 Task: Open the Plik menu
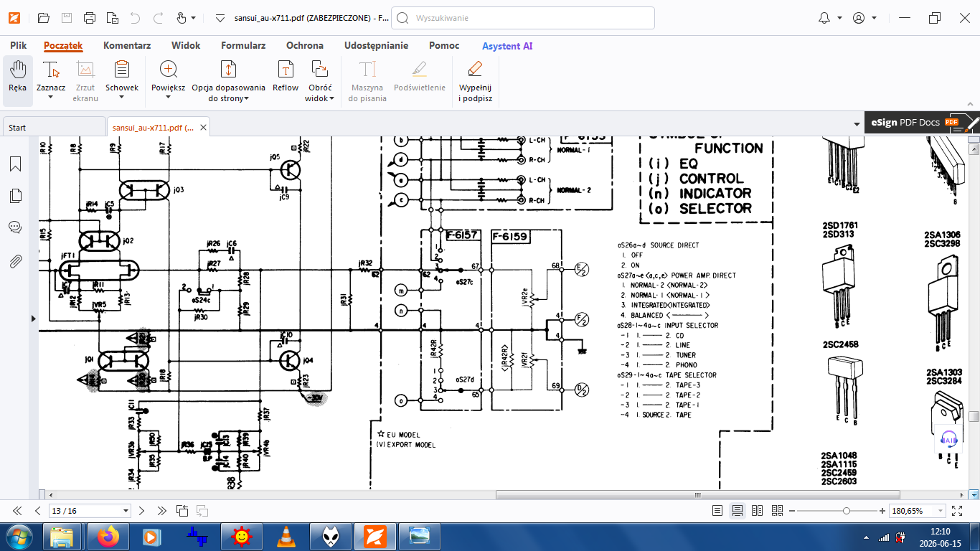point(19,45)
